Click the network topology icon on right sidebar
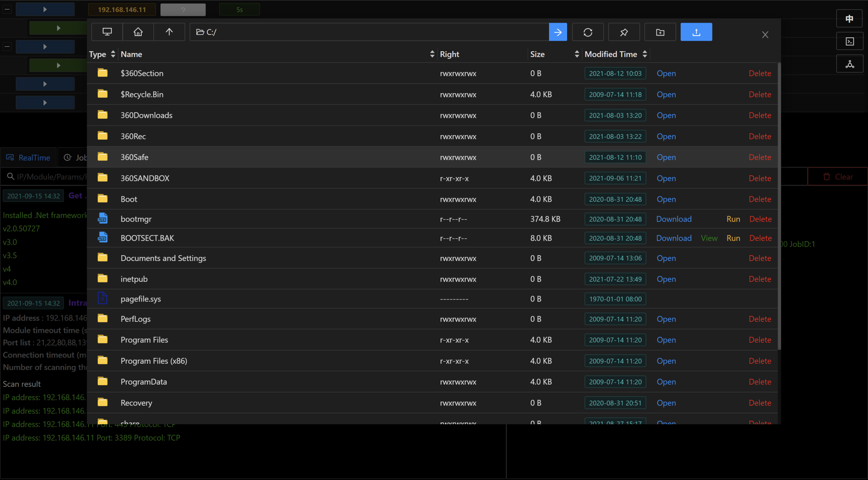Image resolution: width=868 pixels, height=480 pixels. (850, 64)
